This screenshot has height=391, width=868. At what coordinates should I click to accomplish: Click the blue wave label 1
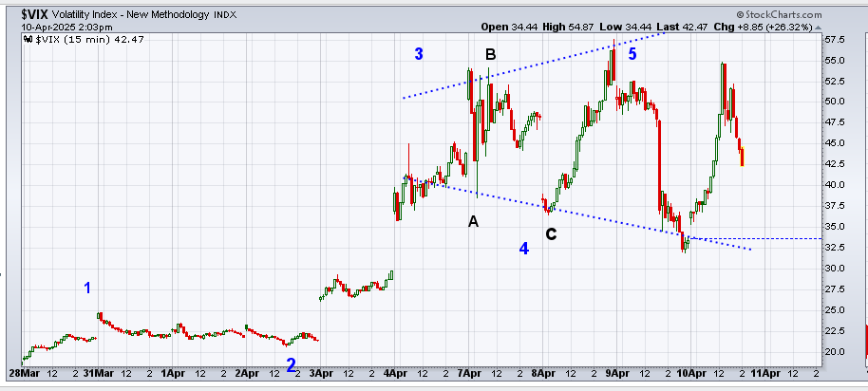87,288
